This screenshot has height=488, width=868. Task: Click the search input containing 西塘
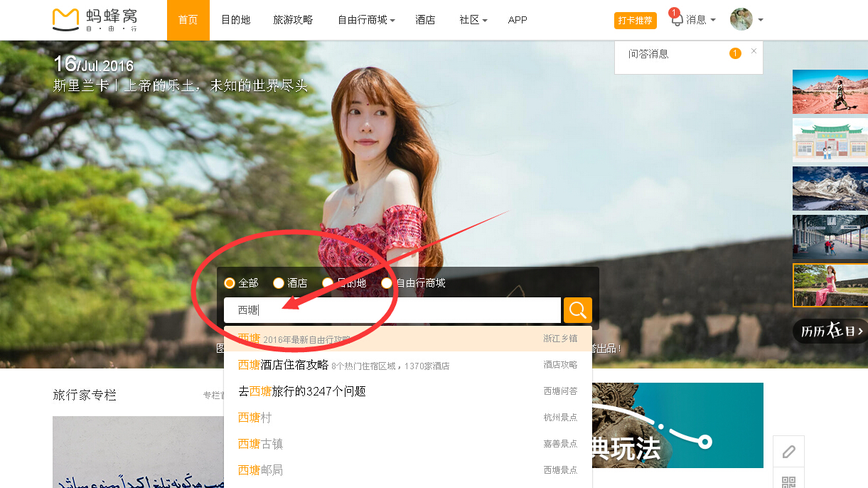pos(392,310)
